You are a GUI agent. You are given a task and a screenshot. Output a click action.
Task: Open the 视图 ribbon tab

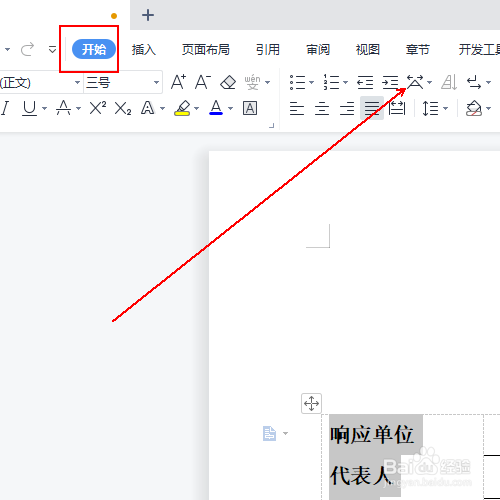click(368, 50)
